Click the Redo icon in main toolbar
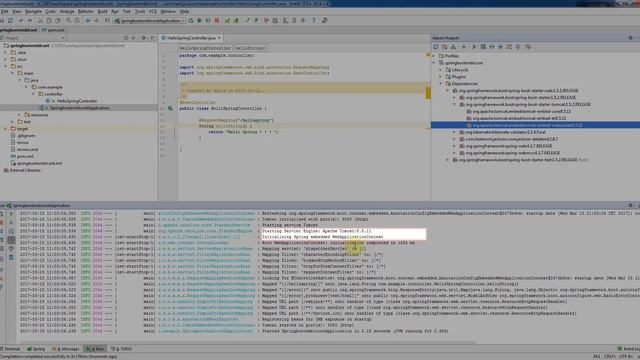The image size is (640, 360). [30, 20]
